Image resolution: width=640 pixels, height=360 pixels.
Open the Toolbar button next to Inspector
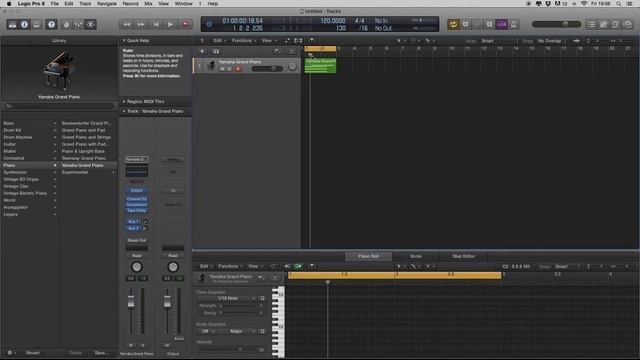37,24
